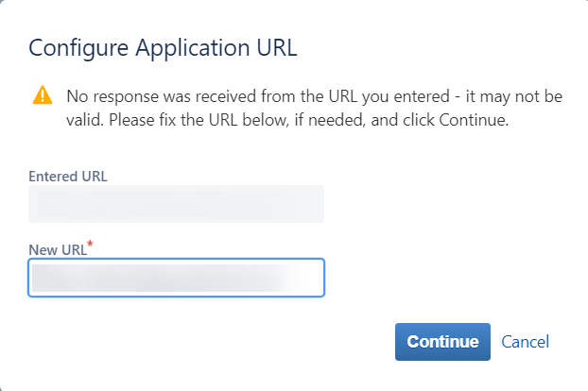
Task: Click the grayed-out Entered URL box
Action: [x=177, y=204]
